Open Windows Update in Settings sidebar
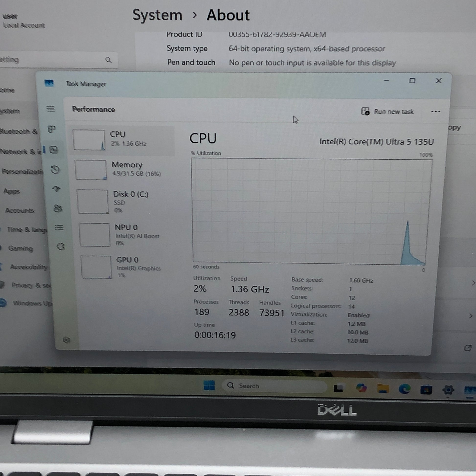 (x=32, y=303)
